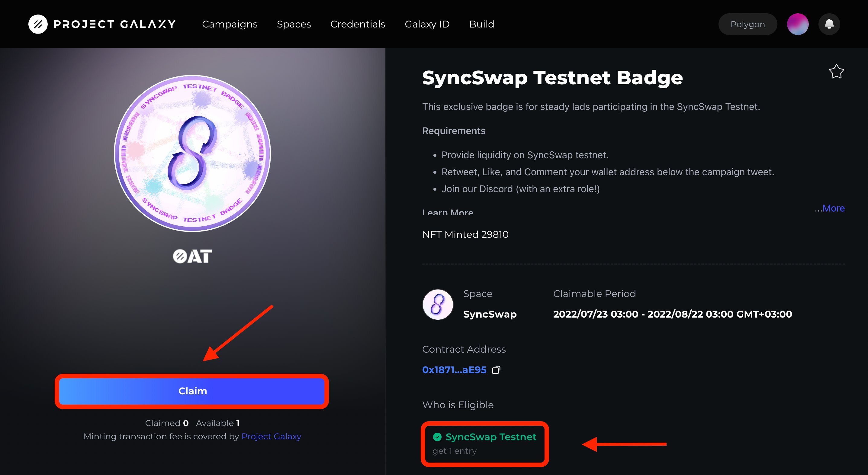Click the user avatar circle

pyautogui.click(x=798, y=24)
